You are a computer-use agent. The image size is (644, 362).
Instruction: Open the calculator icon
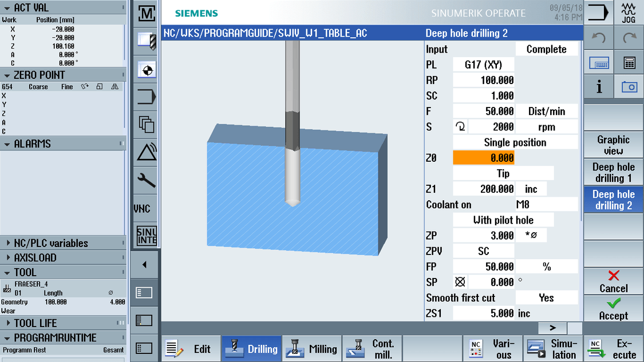[x=629, y=63]
